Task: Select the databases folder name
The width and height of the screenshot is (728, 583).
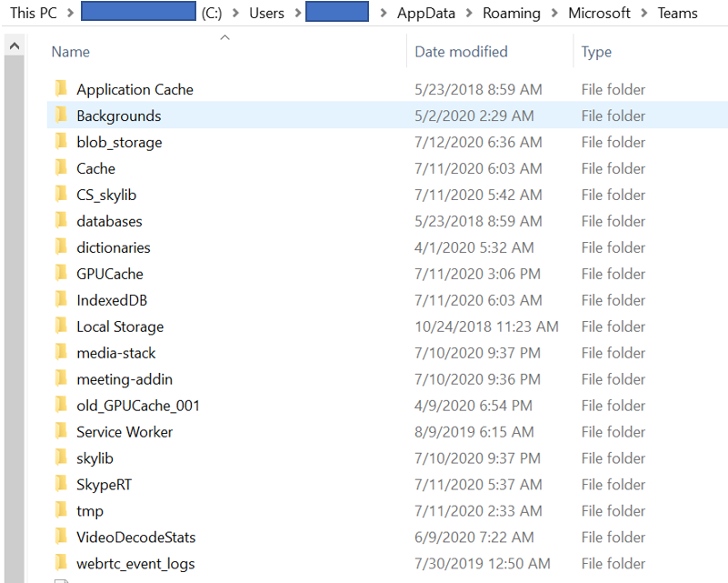Action: click(110, 221)
